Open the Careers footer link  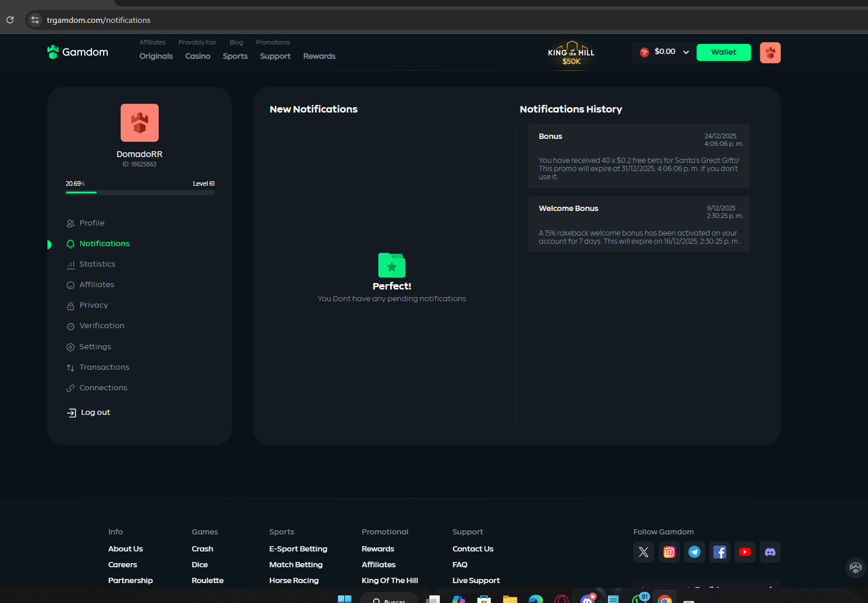(122, 565)
